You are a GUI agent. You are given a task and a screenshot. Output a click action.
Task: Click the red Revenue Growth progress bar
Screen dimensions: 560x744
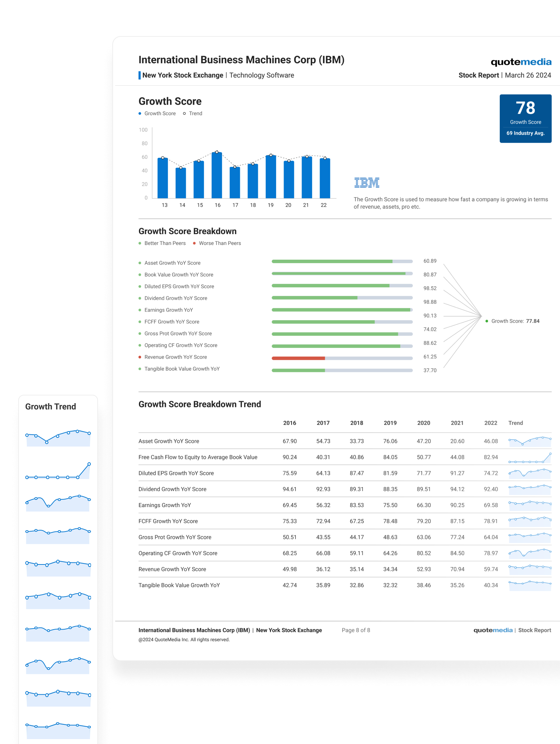(298, 358)
